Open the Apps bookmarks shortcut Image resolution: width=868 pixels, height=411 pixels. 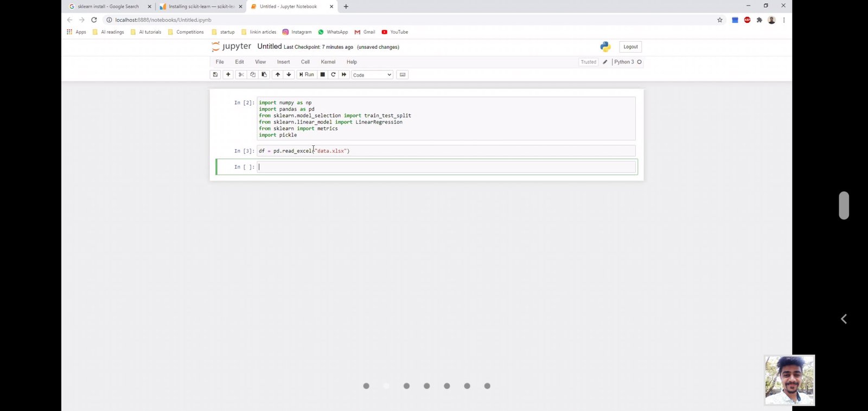pyautogui.click(x=76, y=32)
